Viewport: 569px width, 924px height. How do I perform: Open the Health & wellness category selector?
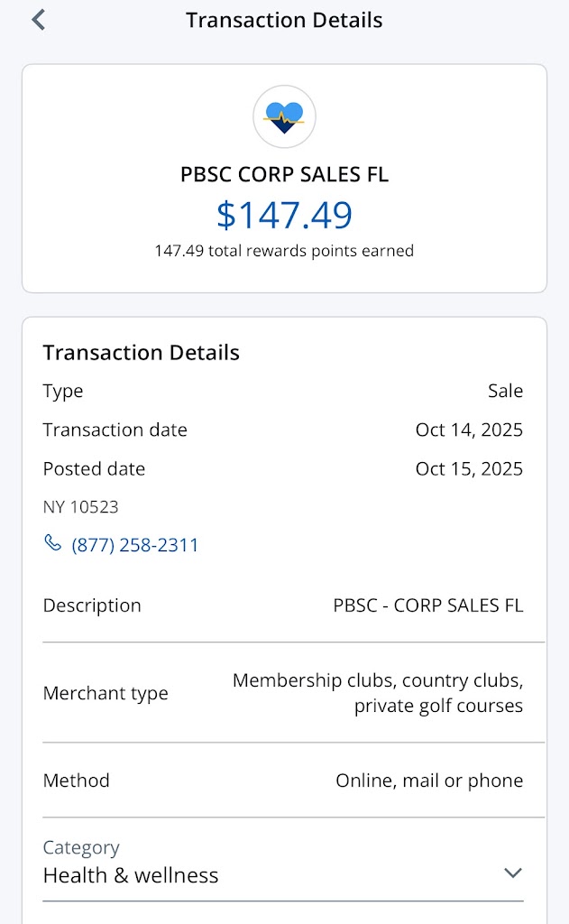[x=131, y=875]
